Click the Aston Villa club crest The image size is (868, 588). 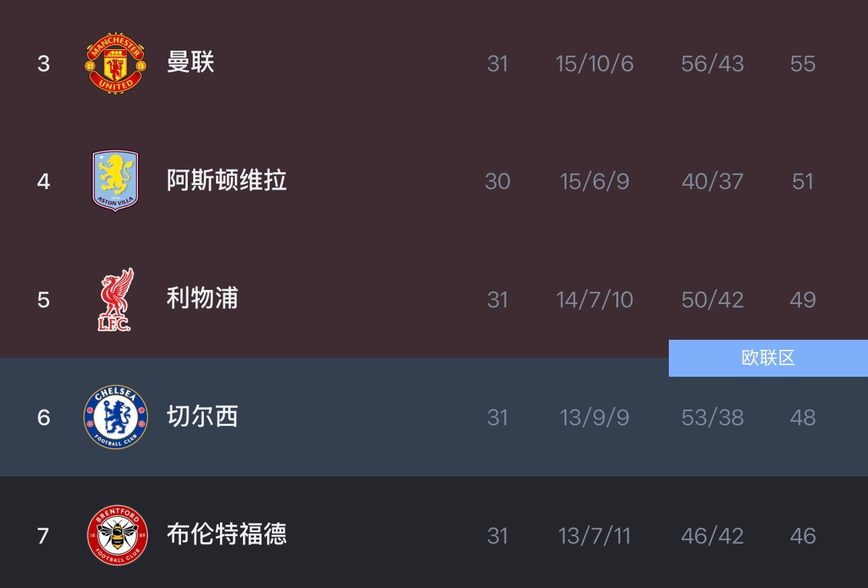115,181
